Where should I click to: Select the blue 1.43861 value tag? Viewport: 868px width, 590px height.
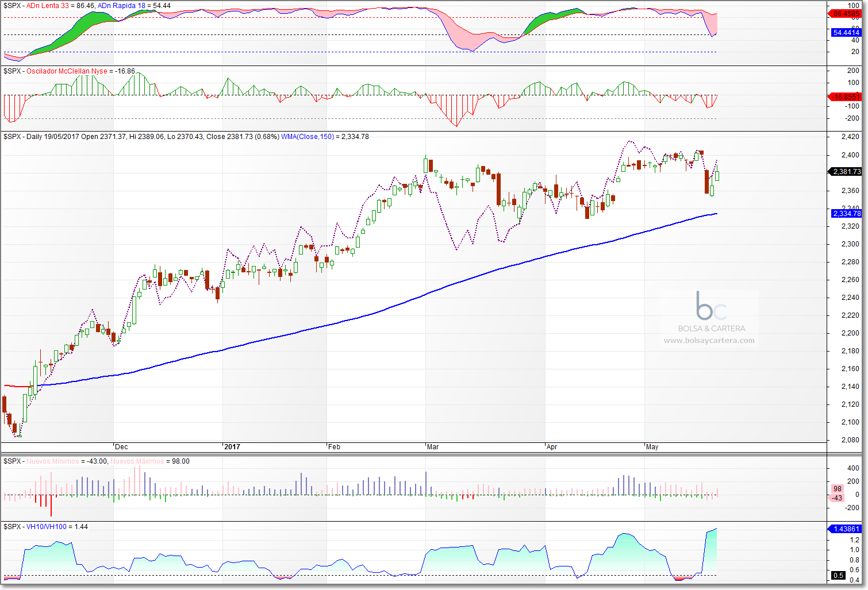[x=846, y=529]
